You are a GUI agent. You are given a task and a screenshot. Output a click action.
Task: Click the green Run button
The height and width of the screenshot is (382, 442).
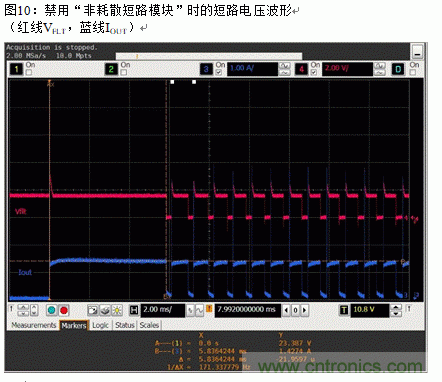51,310
